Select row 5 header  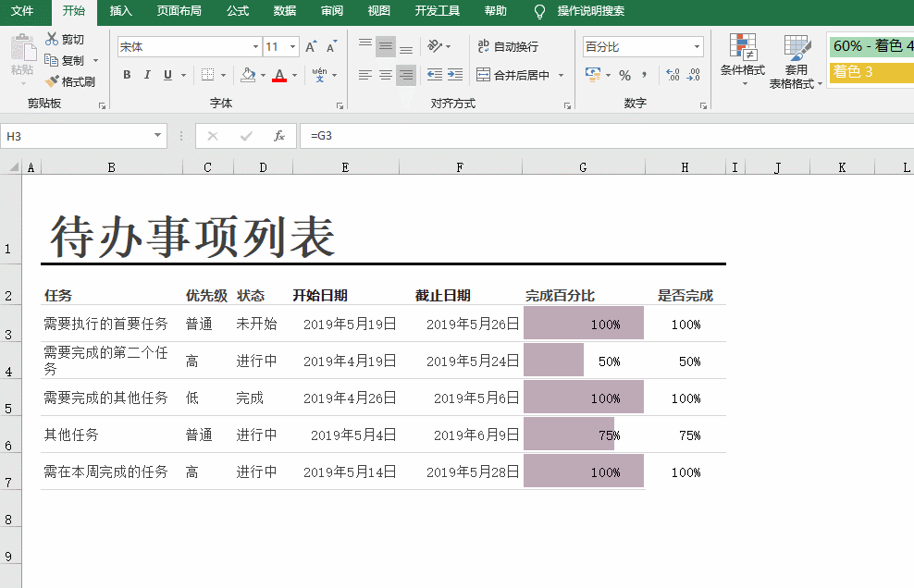coord(10,398)
